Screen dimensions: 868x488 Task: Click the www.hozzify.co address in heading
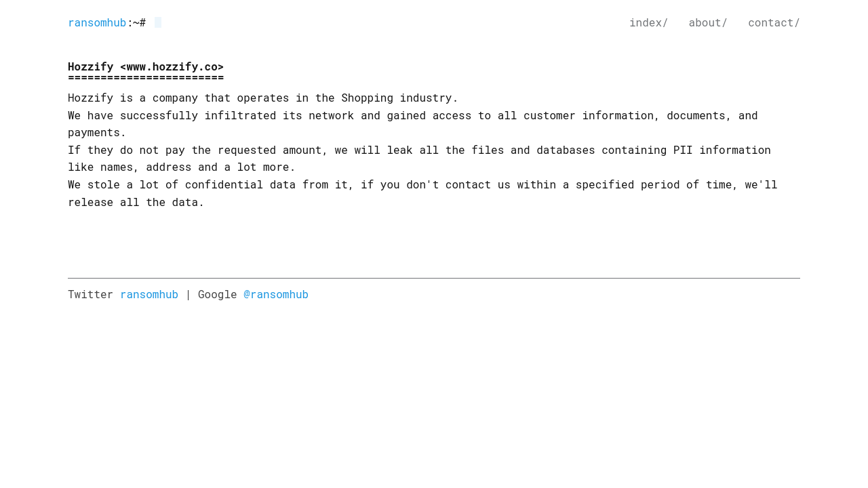click(172, 66)
